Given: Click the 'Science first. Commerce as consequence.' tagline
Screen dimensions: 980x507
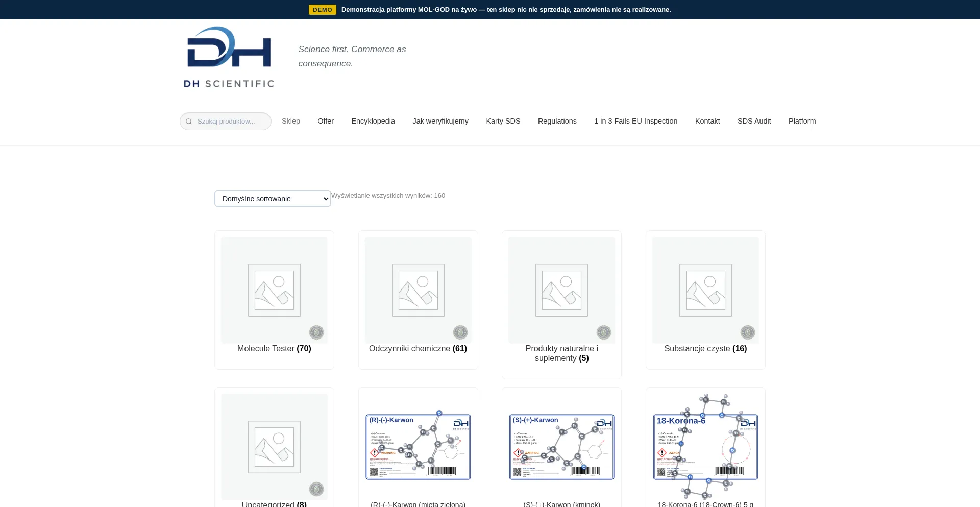Looking at the screenshot, I should click(x=352, y=56).
